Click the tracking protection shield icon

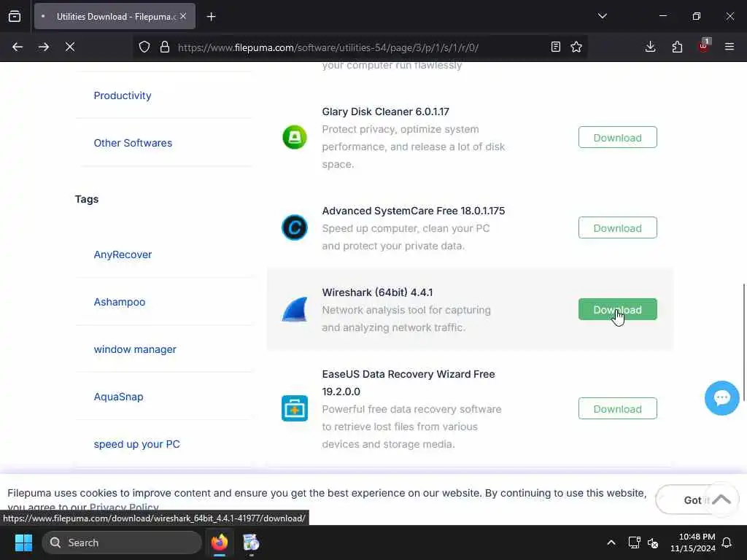point(144,47)
